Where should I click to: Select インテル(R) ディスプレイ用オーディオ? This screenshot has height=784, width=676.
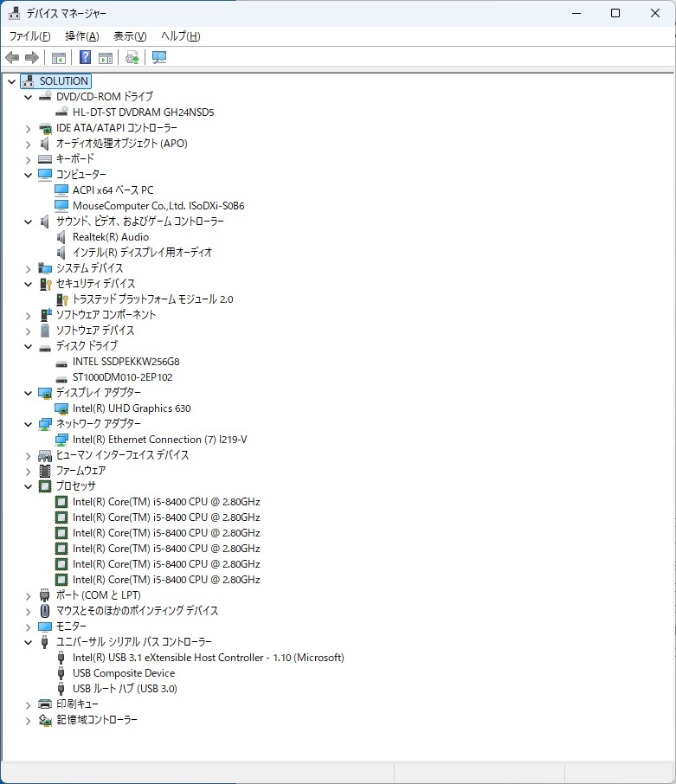(142, 253)
